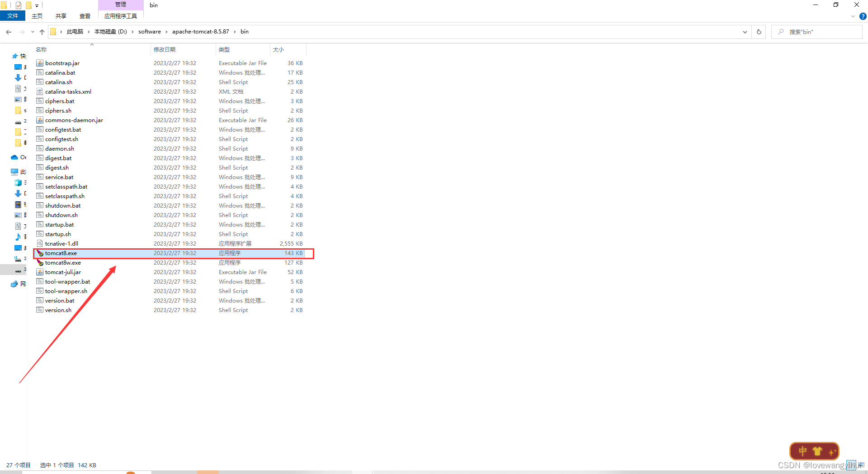Click the bootstrap.jar file icon
Screen dimensions: 868x474
coord(40,63)
